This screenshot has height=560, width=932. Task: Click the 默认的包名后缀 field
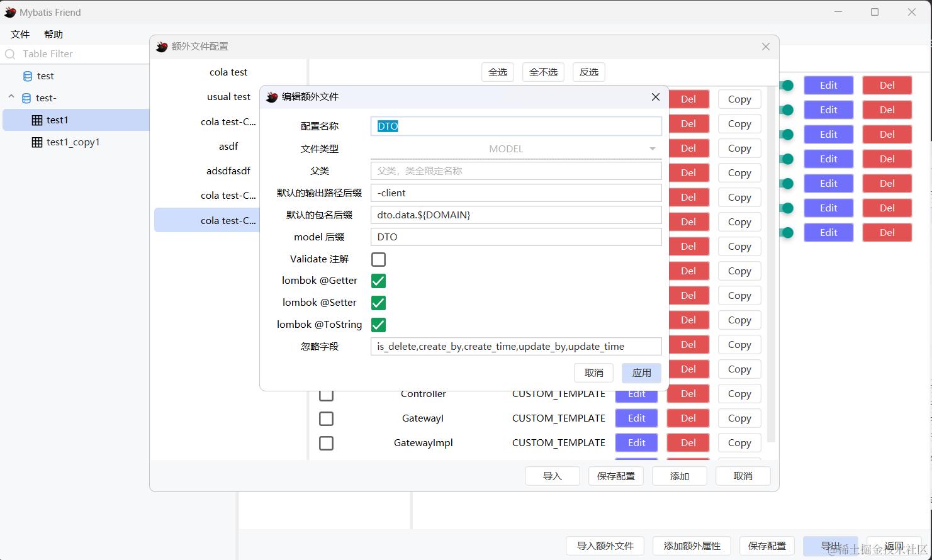tap(516, 215)
